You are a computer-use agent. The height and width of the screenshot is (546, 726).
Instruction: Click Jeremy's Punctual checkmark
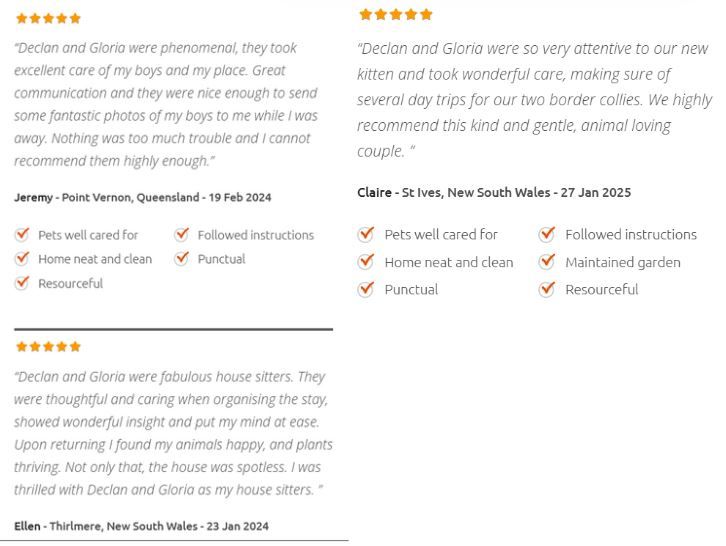pyautogui.click(x=182, y=258)
